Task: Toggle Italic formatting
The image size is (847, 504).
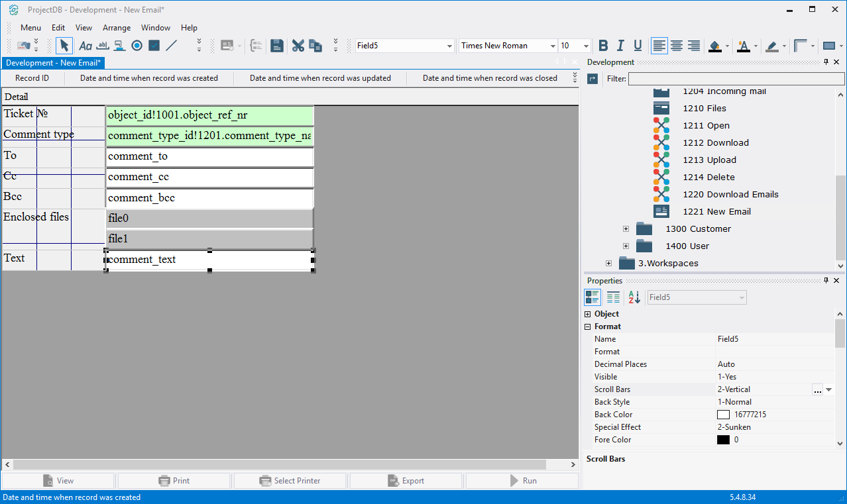Action: 620,46
